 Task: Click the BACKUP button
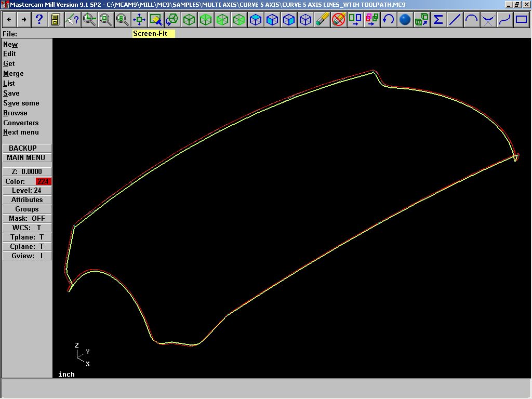pyautogui.click(x=27, y=148)
